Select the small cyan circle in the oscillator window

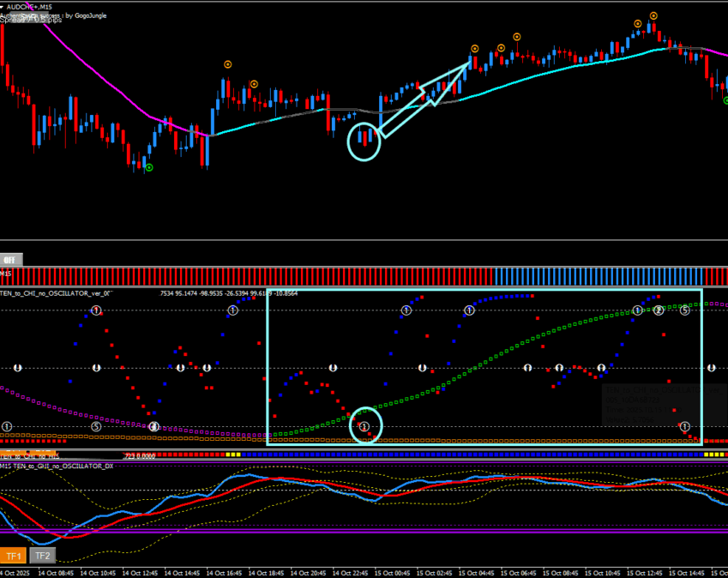365,424
